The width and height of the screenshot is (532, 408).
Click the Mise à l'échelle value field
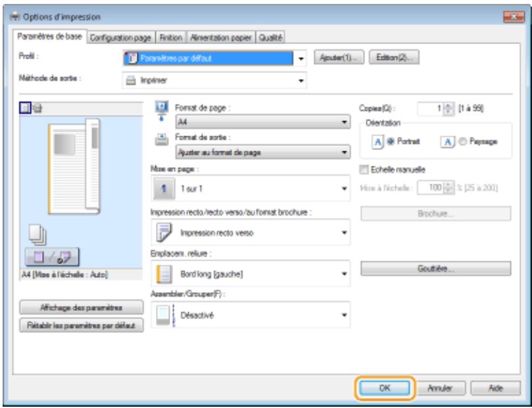pyautogui.click(x=430, y=188)
